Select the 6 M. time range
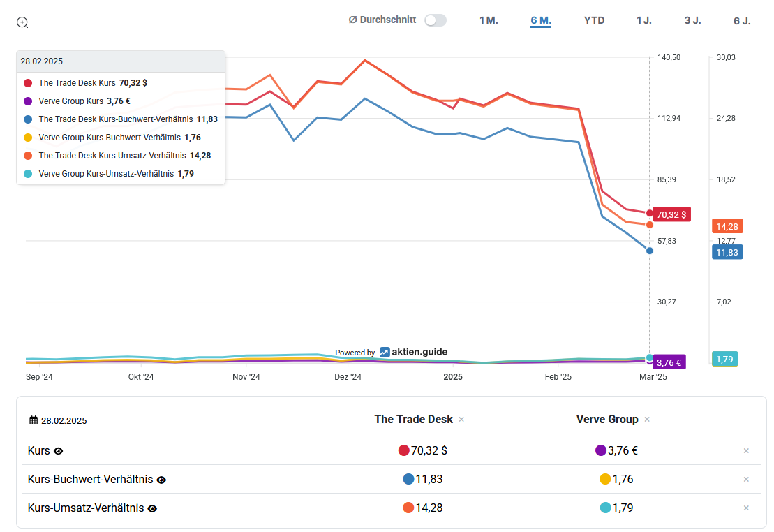Screen dimensions: 774x532 (x=541, y=21)
